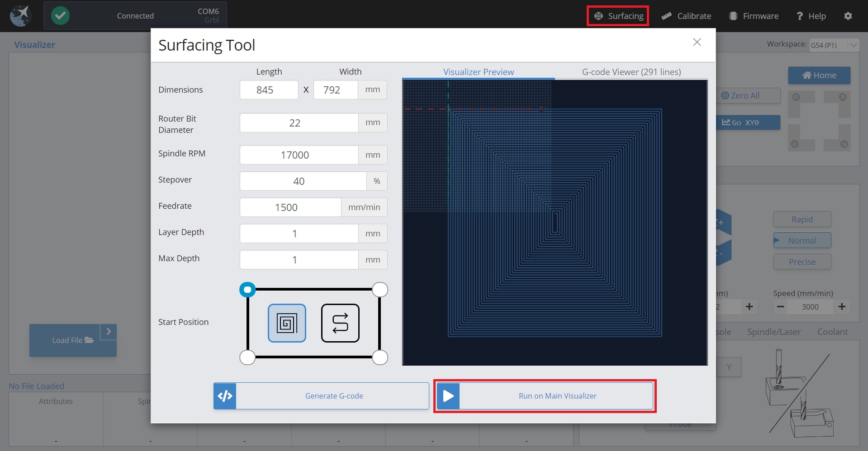The image size is (868, 451).
Task: Select bottom-right start position
Action: point(380,357)
